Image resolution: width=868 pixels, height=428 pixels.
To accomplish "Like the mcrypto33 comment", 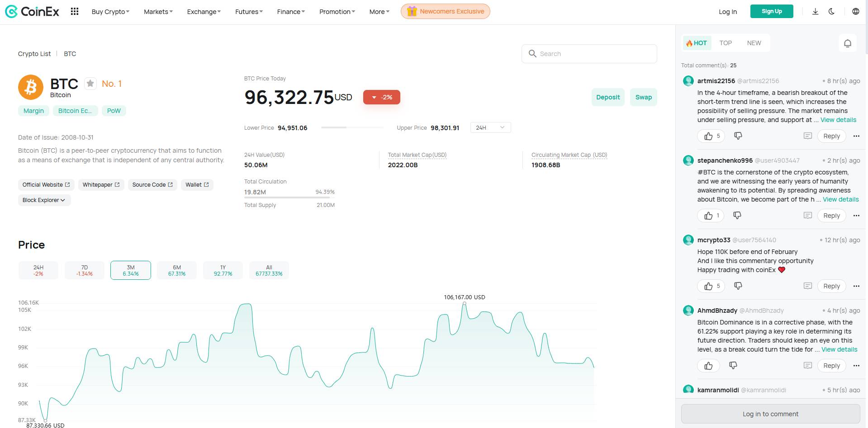I will [x=711, y=286].
